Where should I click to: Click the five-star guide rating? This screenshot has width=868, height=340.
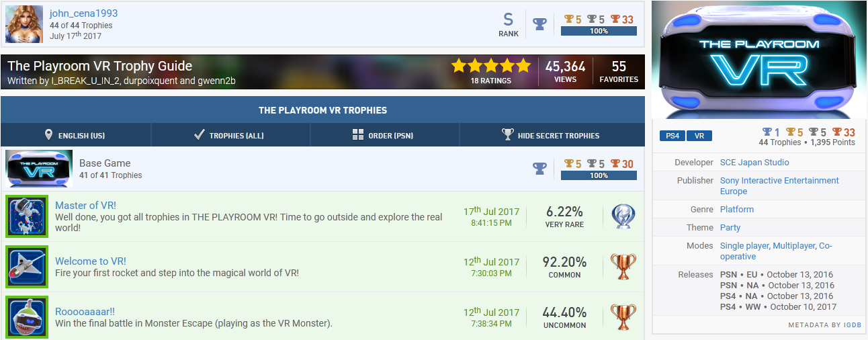point(491,66)
